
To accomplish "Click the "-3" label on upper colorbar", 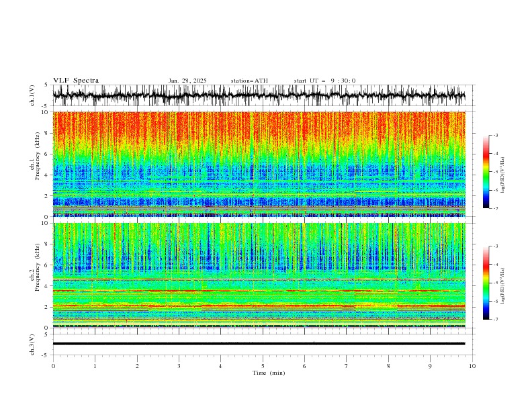I will point(496,135).
